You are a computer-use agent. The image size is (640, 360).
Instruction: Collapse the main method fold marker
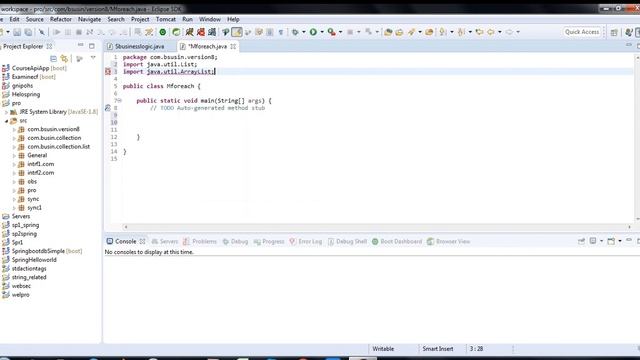(120, 100)
